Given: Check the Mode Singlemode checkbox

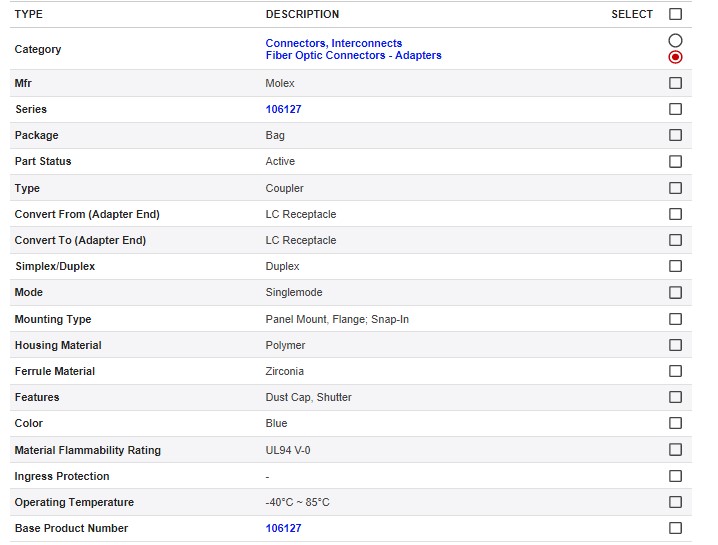Looking at the screenshot, I should [675, 292].
